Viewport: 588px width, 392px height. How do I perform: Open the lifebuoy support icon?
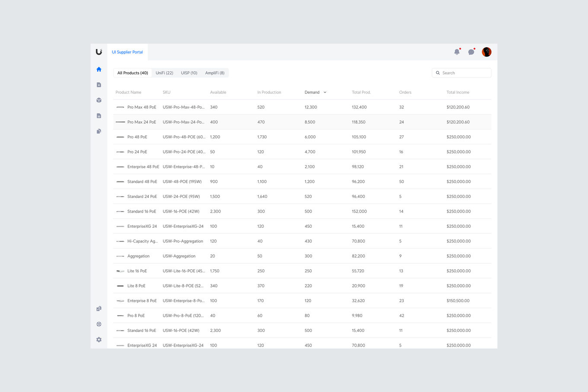point(99,324)
